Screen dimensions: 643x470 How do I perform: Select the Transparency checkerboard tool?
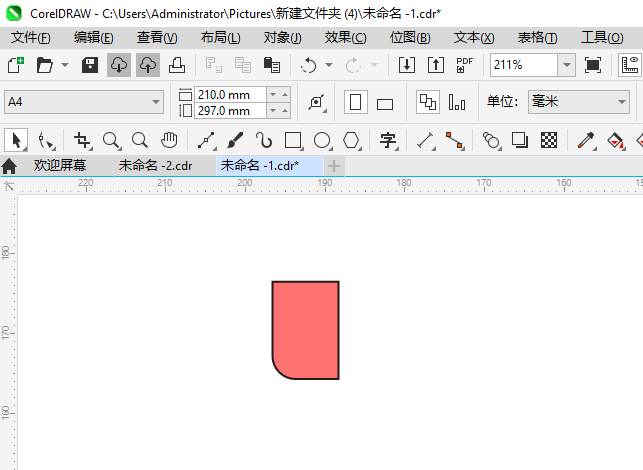click(x=549, y=140)
